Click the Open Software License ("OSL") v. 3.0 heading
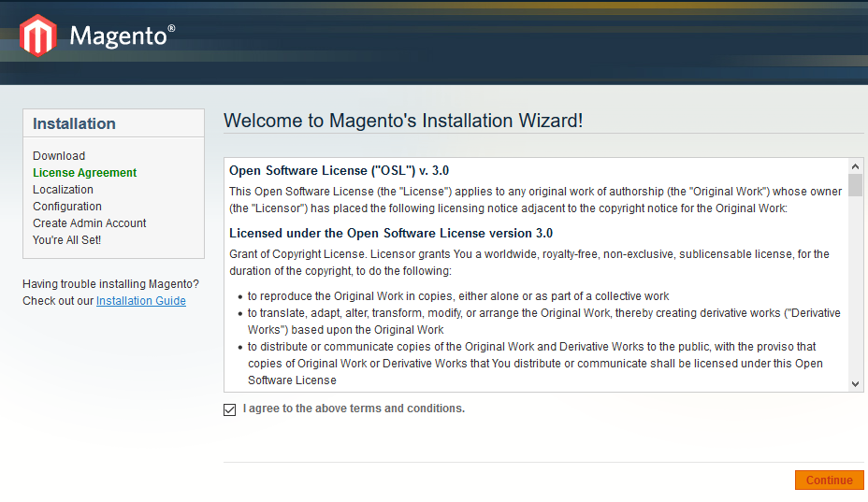 tap(339, 170)
